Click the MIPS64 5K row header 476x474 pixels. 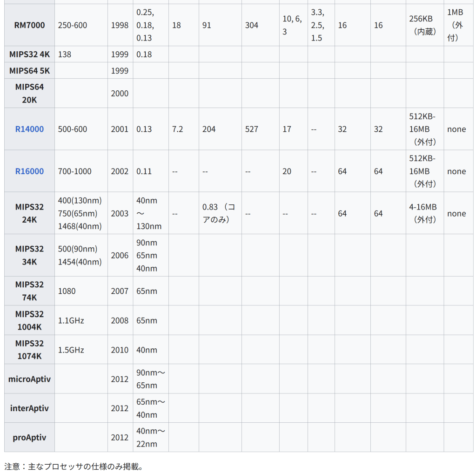(29, 71)
